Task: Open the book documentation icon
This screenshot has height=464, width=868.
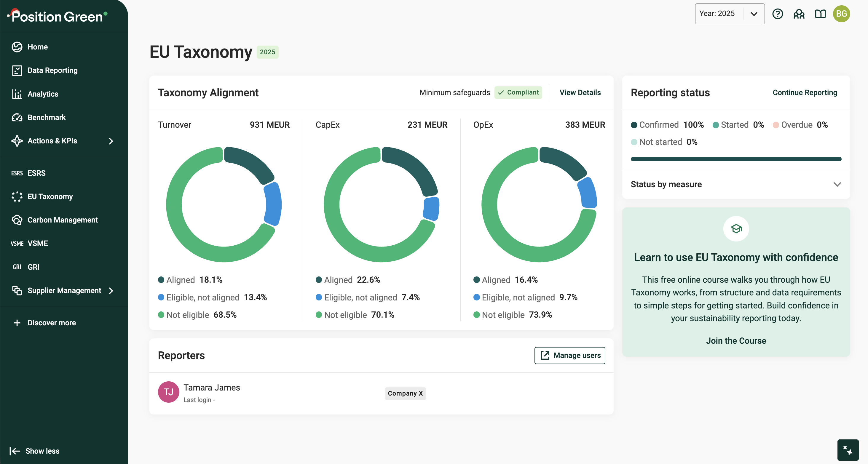Action: [x=820, y=14]
